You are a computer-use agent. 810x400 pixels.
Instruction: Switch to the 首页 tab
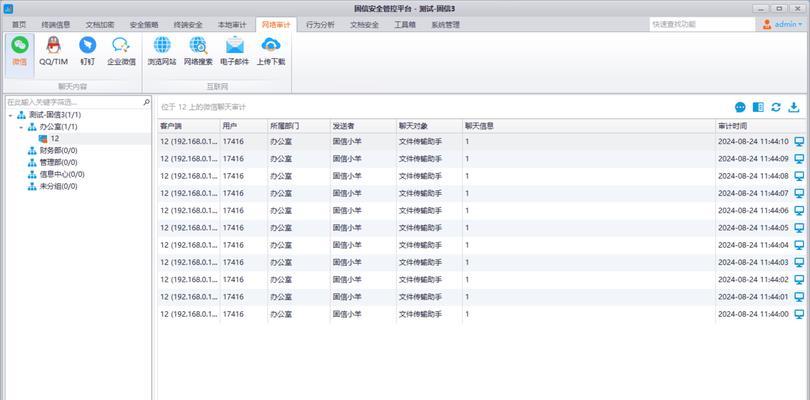pos(19,24)
